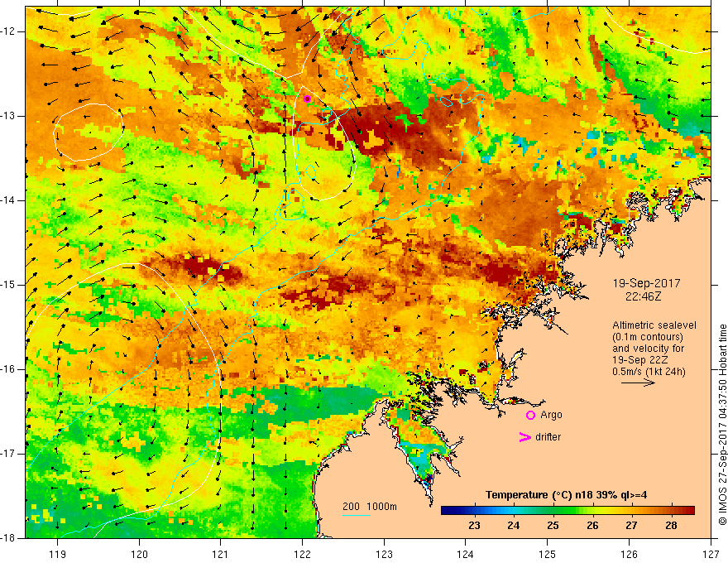Click the 25 value on the temperature scale
The width and height of the screenshot is (728, 563).
[x=553, y=526]
